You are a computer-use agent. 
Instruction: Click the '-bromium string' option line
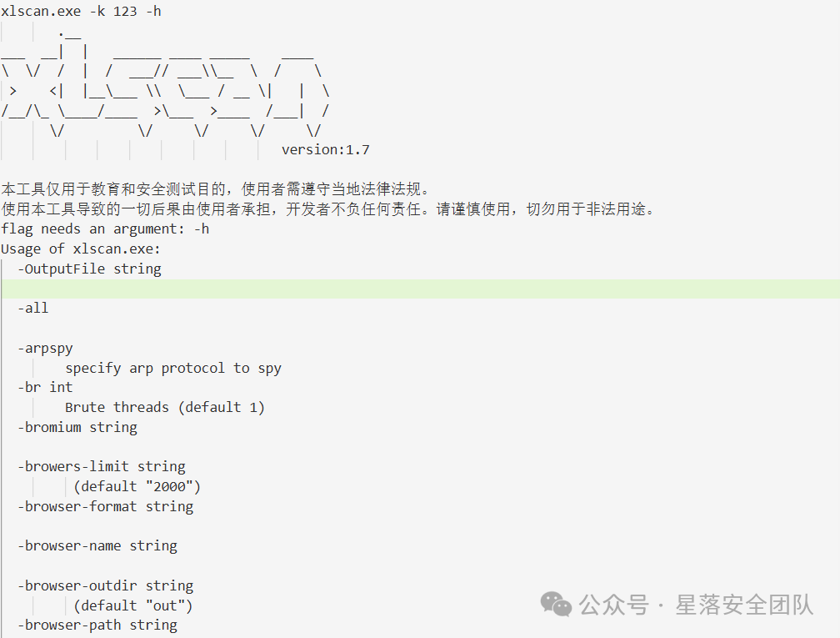(x=77, y=427)
